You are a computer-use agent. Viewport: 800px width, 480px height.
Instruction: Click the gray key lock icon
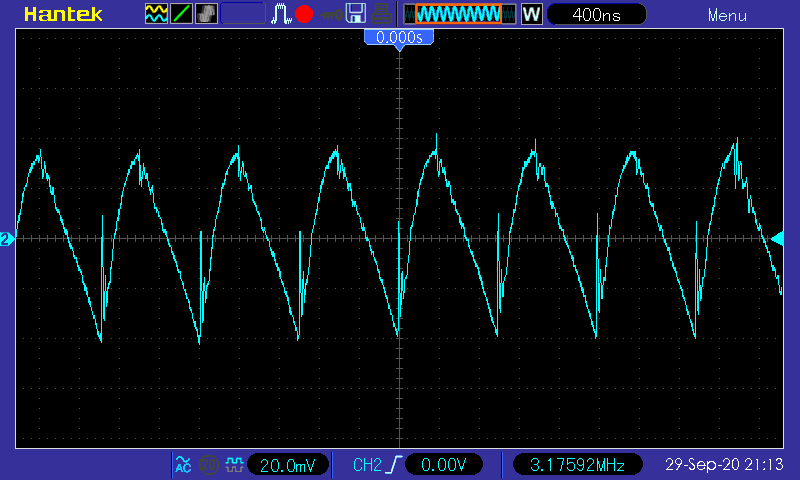332,15
